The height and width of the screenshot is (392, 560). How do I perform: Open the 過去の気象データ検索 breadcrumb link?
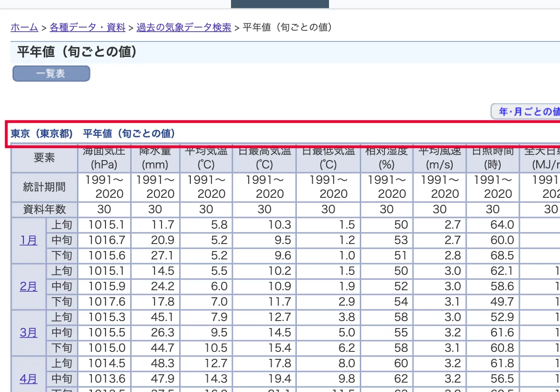(184, 28)
